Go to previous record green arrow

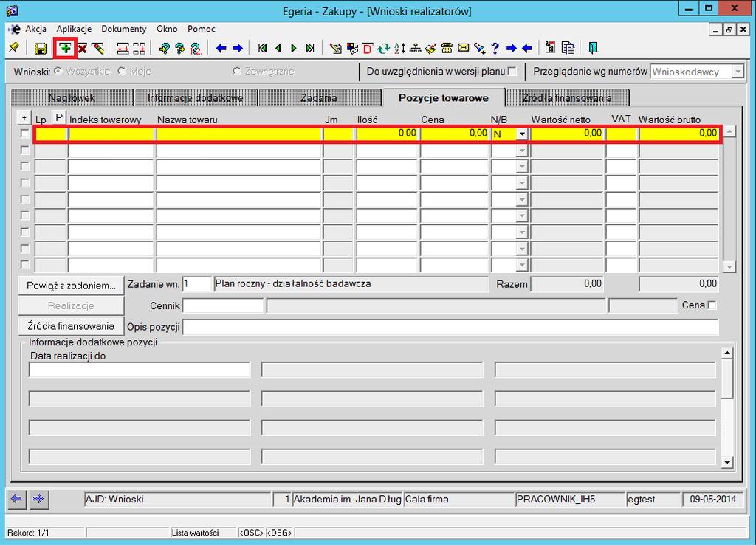click(x=278, y=48)
